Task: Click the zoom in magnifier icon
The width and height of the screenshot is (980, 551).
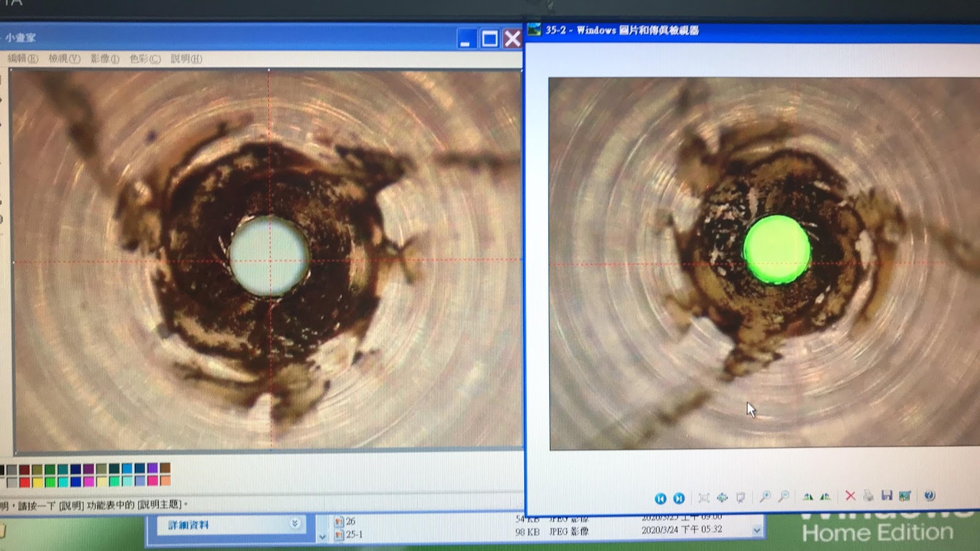Action: 765,497
